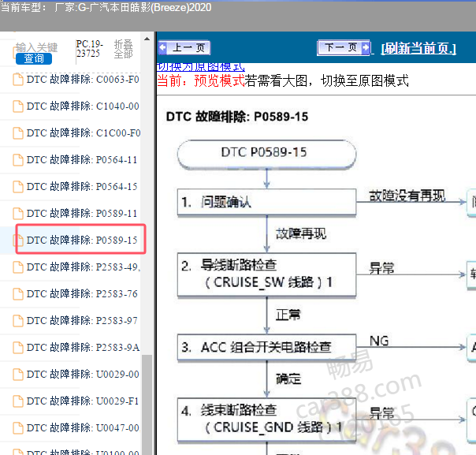Click document icon beside P2583-76
476x455 pixels.
click(18, 293)
